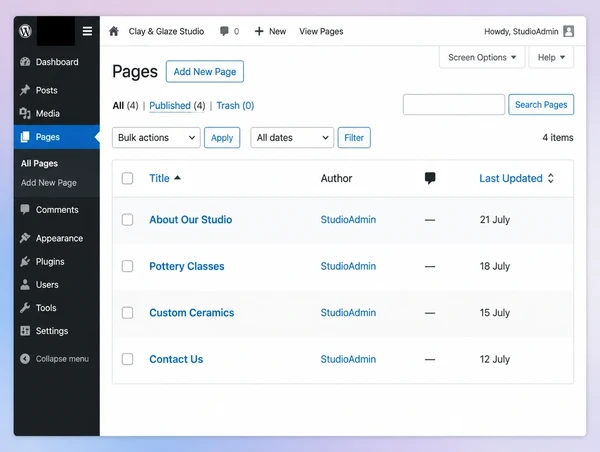
Task: Click the Comments speech bubble sidebar icon
Action: click(x=25, y=209)
